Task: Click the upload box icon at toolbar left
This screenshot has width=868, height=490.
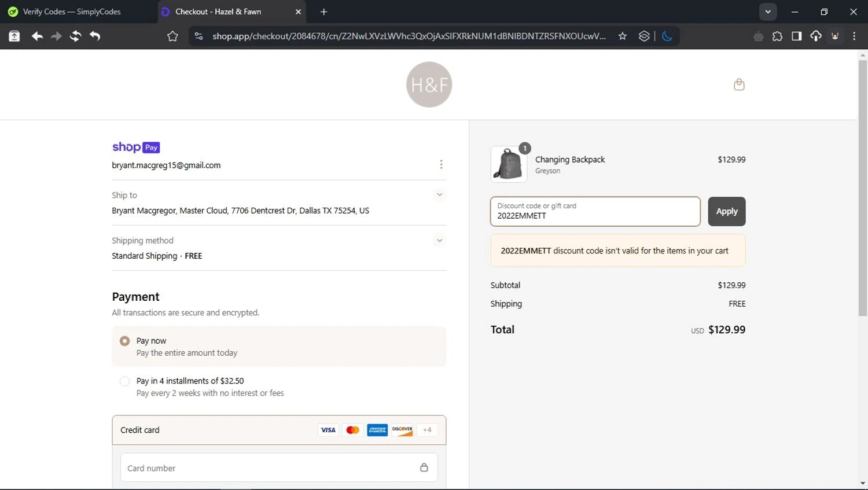Action: click(14, 36)
